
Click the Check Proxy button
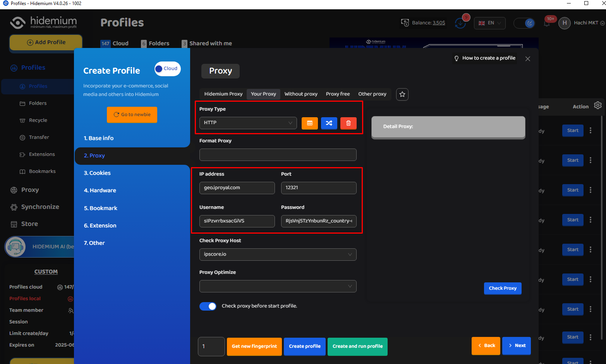pos(503,288)
